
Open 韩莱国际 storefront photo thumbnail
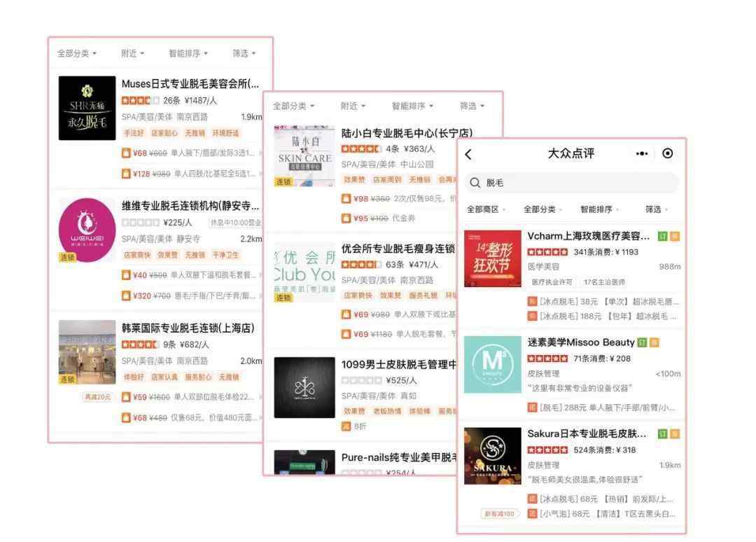click(x=87, y=352)
